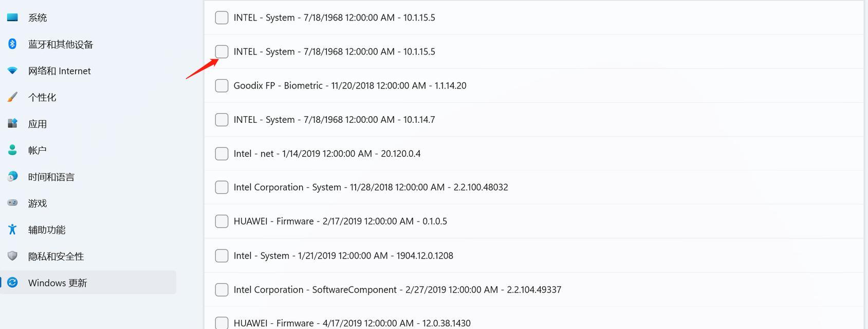868x329 pixels.
Task: Check the Goodix FP Biometric driver box
Action: pyautogui.click(x=221, y=85)
